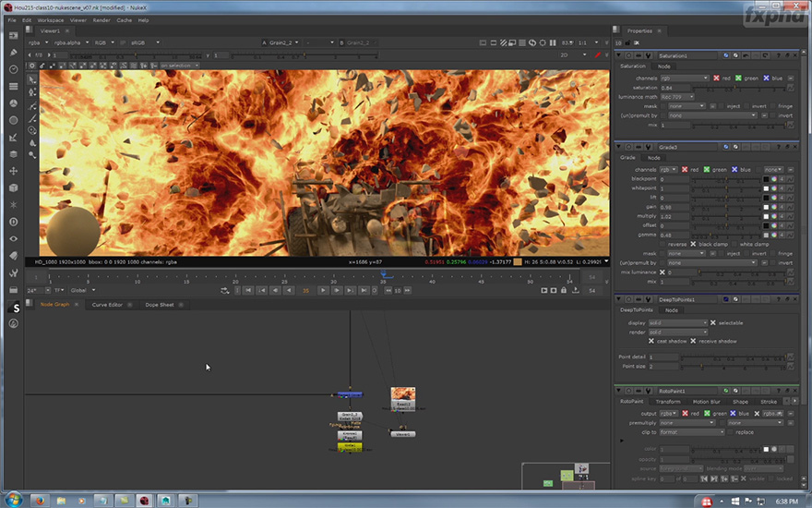Open sRGB viewer process dropdown
Screen dimensions: 812x508
click(146, 42)
